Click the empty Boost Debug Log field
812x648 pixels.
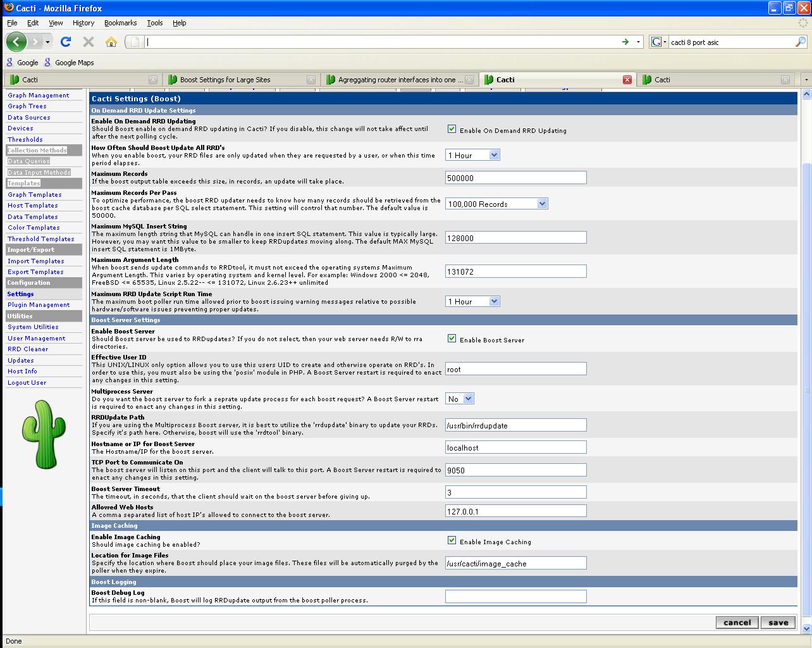[516, 596]
